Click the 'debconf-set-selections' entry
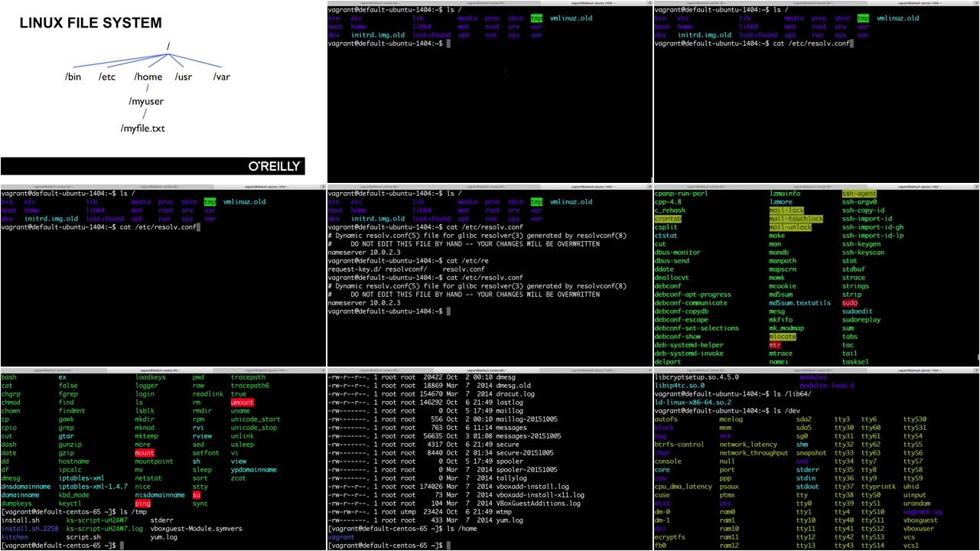Viewport: 980px width, 551px height. [697, 328]
